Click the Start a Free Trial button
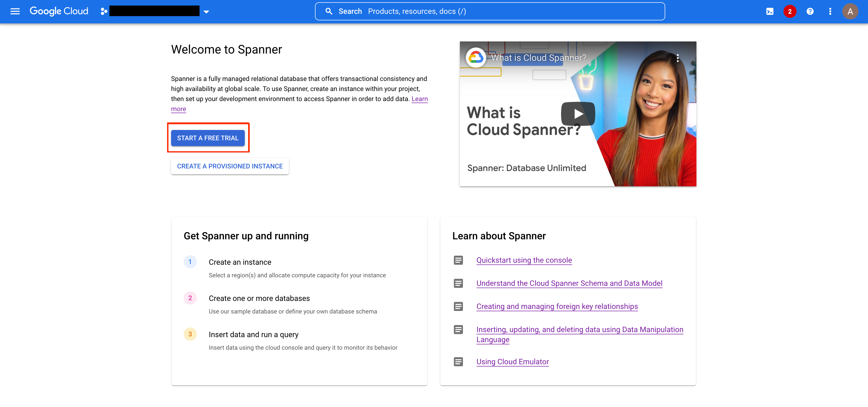The height and width of the screenshot is (407, 868). (x=208, y=138)
